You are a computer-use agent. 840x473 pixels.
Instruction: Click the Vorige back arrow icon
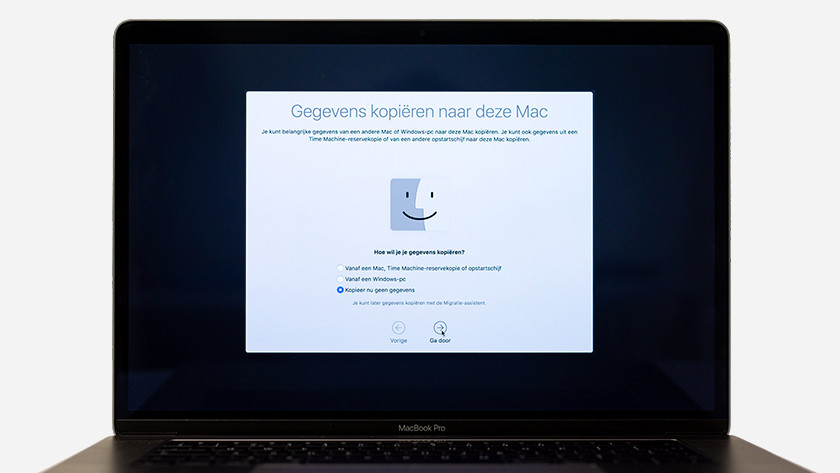398,327
